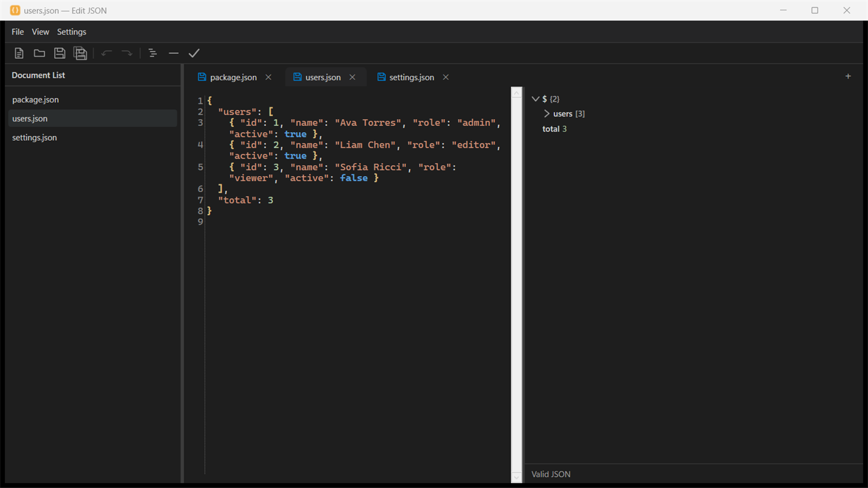Click the "Liam Chen" string in the editor

[x=363, y=145]
